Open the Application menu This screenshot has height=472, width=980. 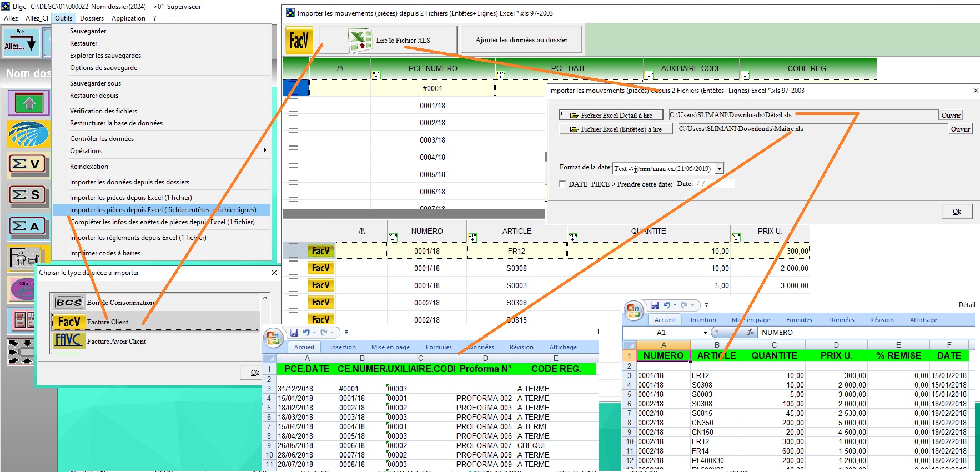pos(128,18)
